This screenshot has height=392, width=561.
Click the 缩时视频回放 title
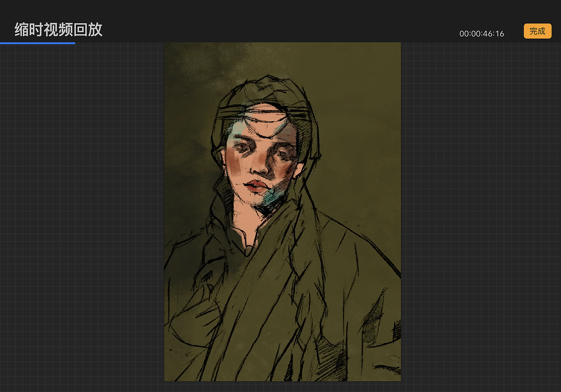58,29
